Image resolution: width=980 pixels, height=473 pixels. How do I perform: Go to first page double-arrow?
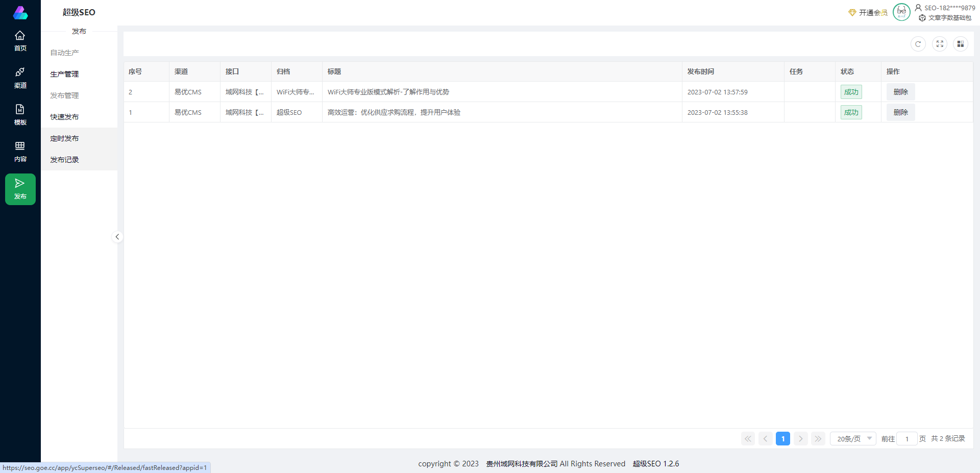748,439
